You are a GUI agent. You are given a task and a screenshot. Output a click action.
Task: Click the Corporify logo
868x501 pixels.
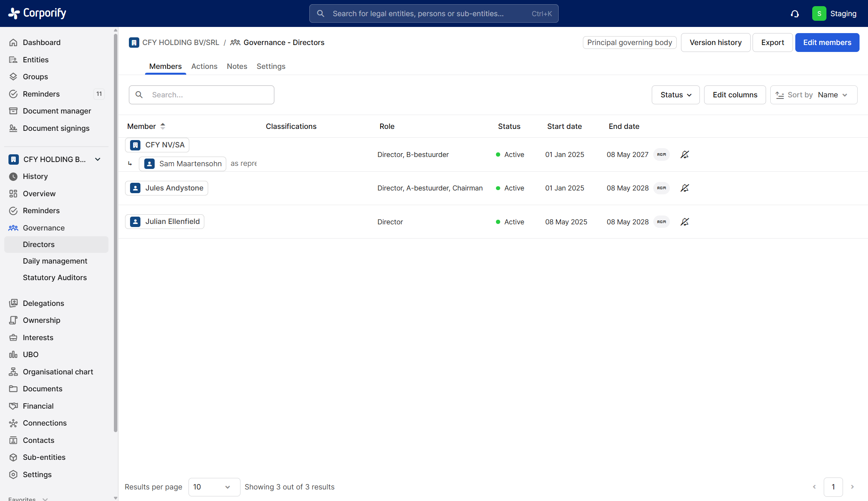(37, 13)
